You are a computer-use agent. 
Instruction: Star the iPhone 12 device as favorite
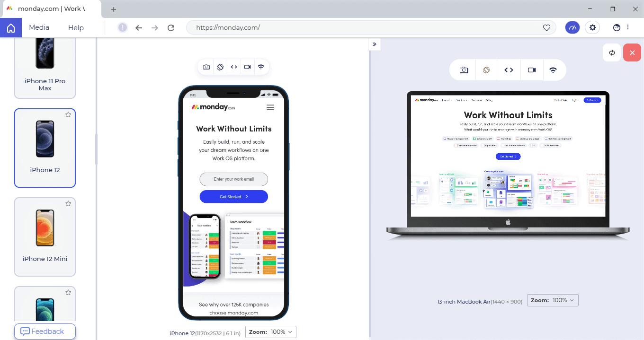68,114
